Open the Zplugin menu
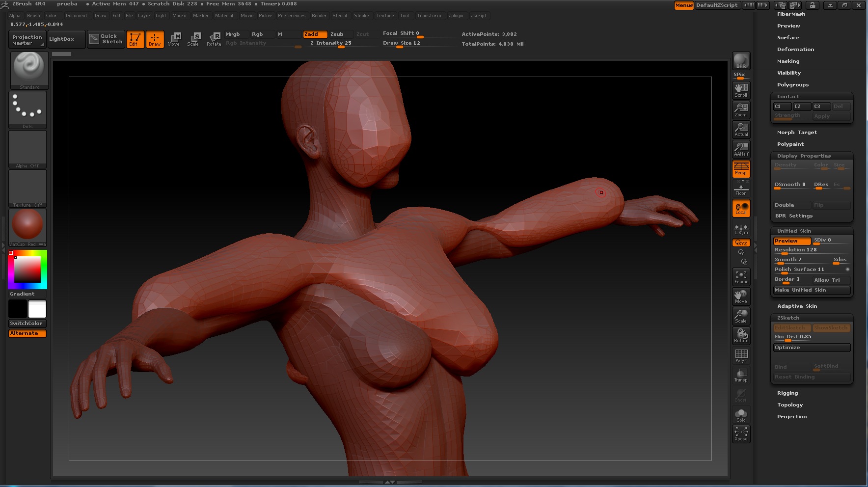The image size is (868, 487). click(x=456, y=16)
